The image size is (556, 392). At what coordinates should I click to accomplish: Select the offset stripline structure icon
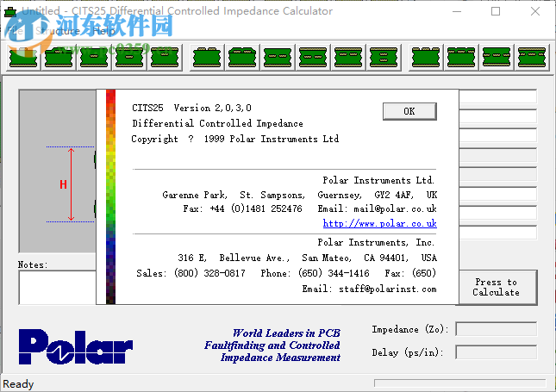165,58
